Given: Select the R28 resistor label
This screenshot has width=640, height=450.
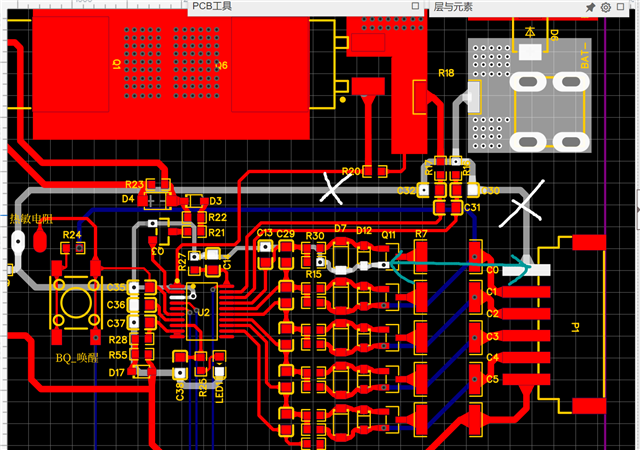Looking at the screenshot, I should click(118, 340).
